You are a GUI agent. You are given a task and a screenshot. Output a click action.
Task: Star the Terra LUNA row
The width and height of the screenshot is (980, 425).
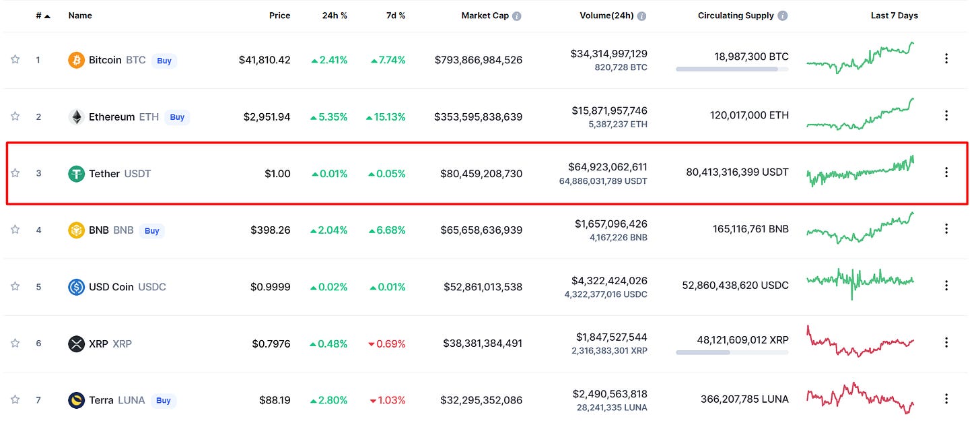15,399
